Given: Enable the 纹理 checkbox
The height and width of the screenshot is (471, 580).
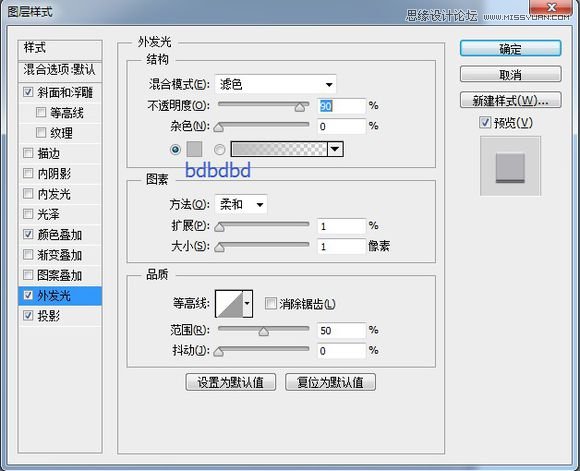Looking at the screenshot, I should 41,132.
